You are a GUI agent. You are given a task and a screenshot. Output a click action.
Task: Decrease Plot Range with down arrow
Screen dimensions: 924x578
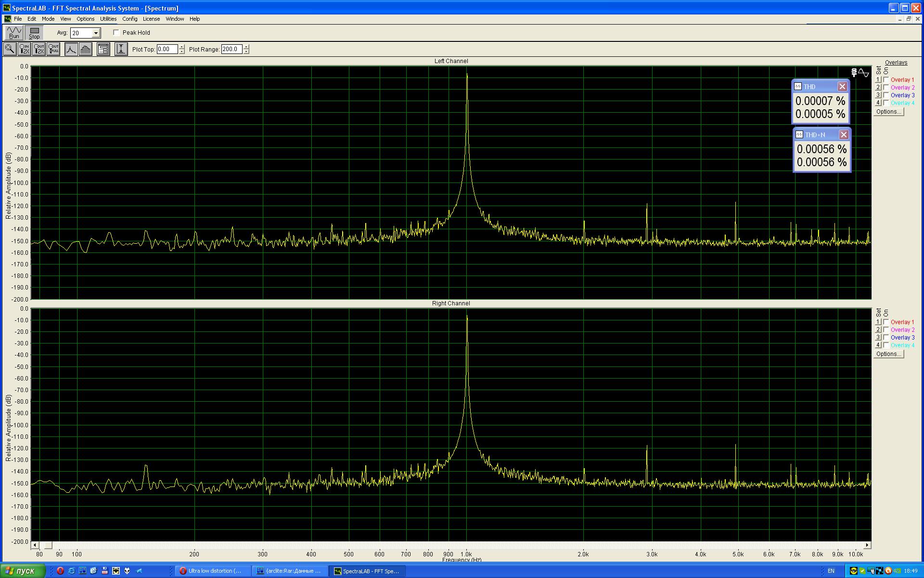point(246,52)
